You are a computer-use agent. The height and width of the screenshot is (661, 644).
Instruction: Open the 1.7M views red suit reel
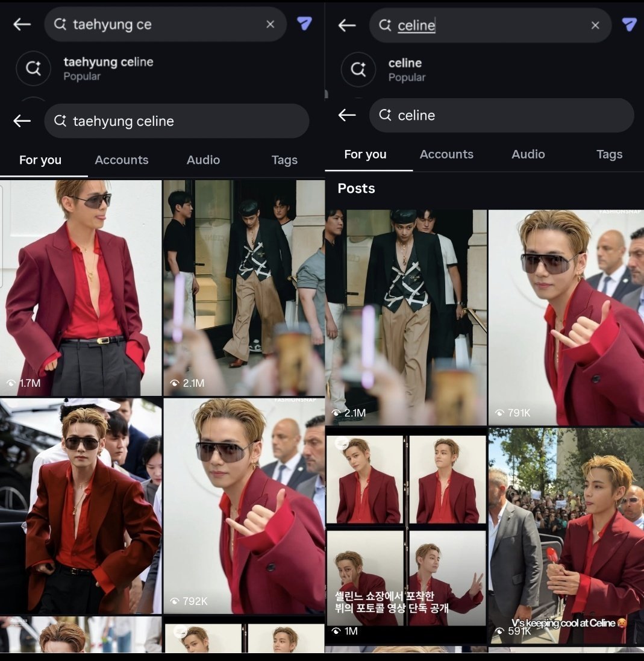81,288
